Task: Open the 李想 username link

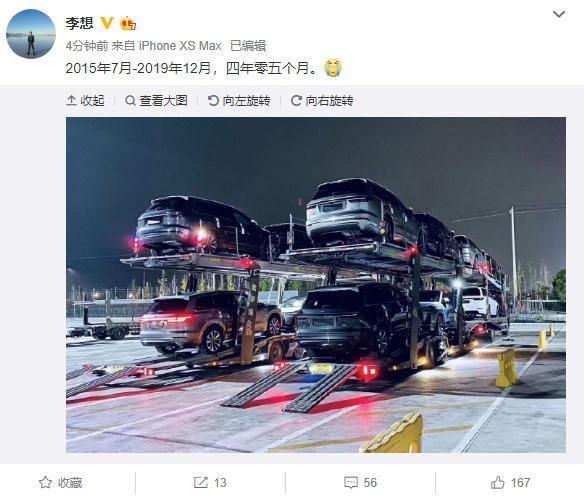Action: [79, 23]
